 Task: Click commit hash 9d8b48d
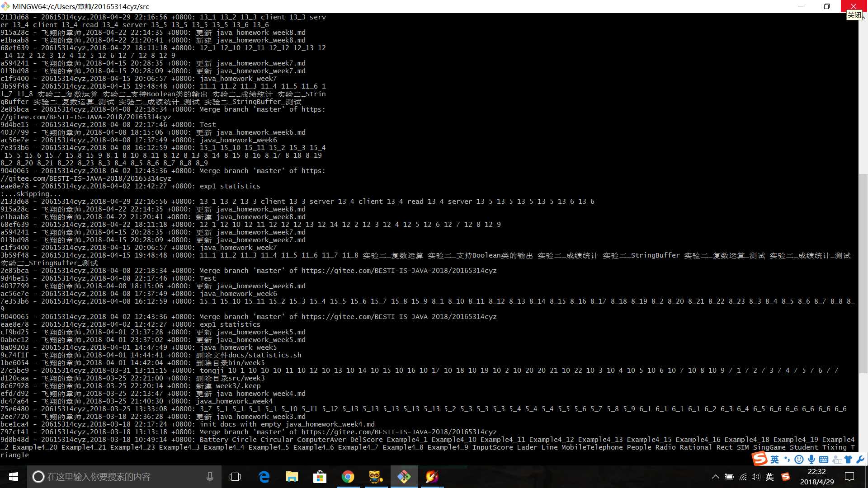point(14,440)
